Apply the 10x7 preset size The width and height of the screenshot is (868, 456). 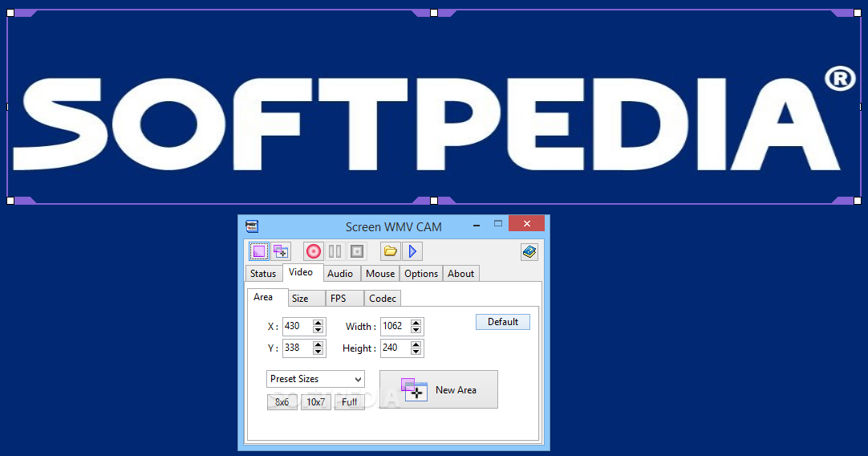click(315, 402)
